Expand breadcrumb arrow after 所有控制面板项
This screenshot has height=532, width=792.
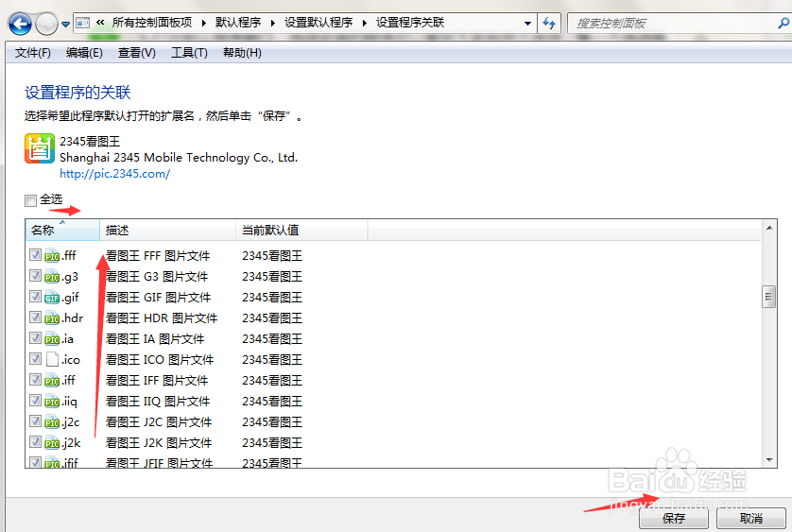[203, 23]
